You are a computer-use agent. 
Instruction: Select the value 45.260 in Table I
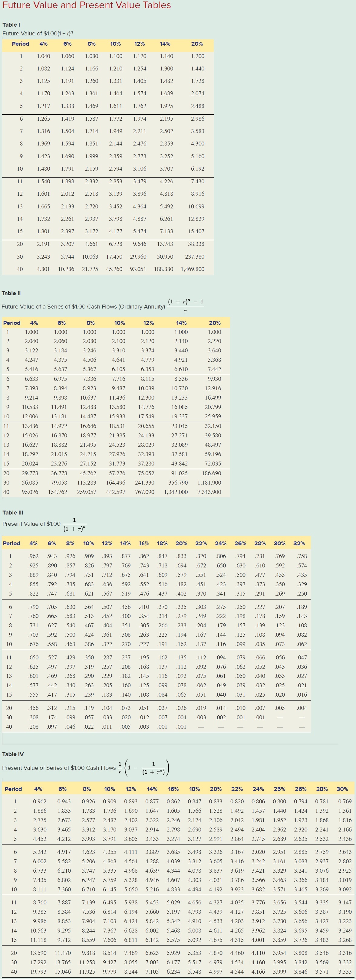(114, 269)
